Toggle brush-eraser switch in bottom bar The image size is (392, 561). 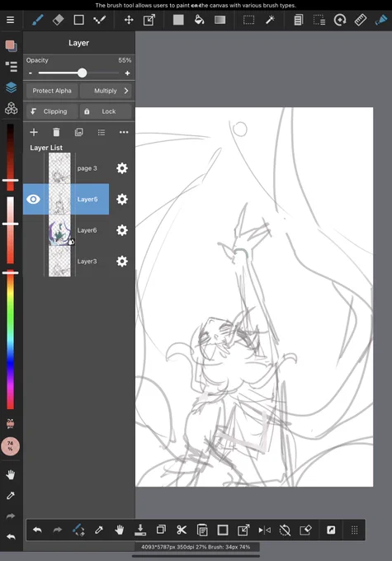(x=78, y=530)
